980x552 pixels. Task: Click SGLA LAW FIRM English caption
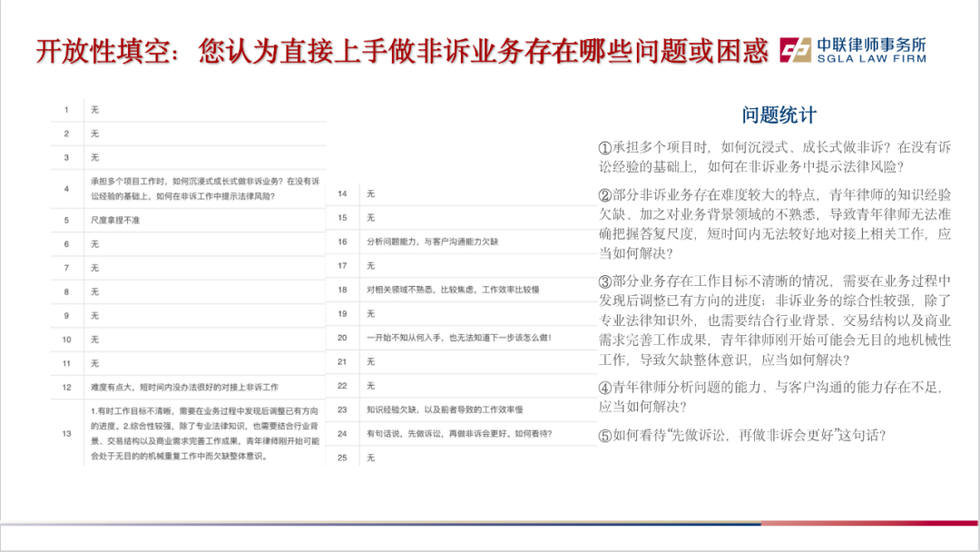coord(871,59)
